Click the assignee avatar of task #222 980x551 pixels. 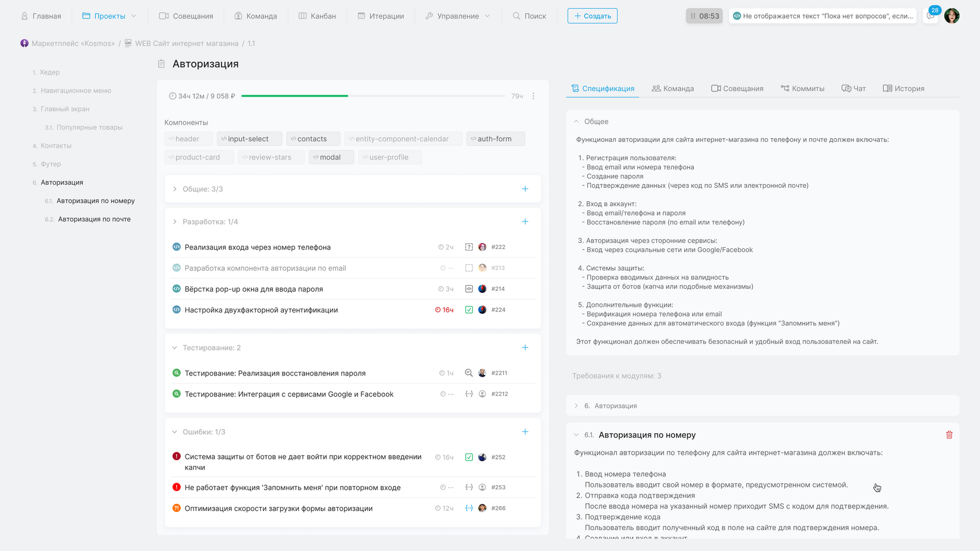482,247
